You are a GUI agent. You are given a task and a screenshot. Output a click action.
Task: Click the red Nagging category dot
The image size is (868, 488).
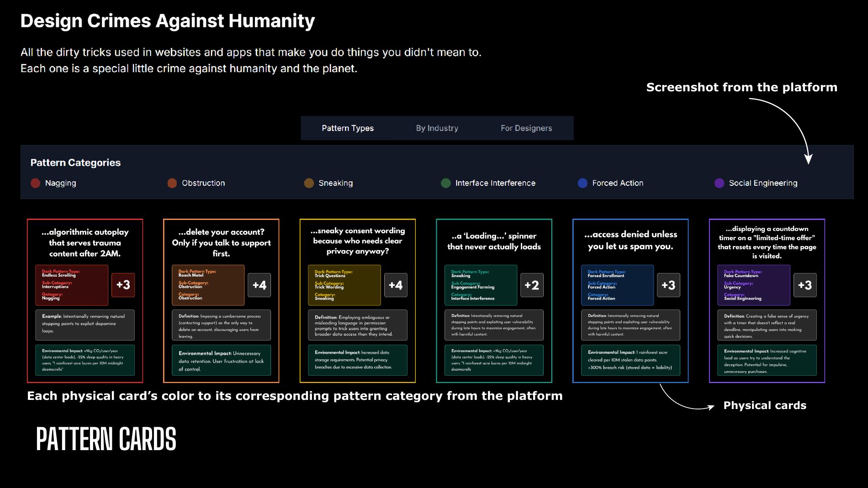(x=35, y=183)
